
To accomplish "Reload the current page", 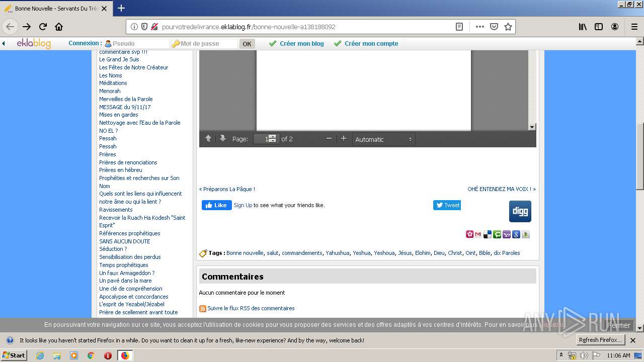I will (x=43, y=27).
